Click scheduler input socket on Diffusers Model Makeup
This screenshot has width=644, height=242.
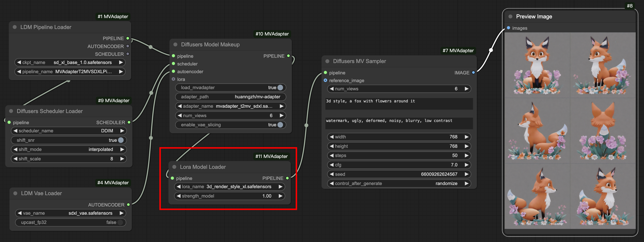(174, 64)
